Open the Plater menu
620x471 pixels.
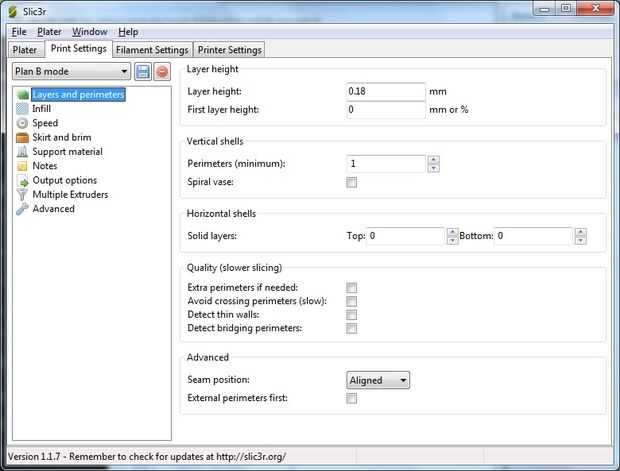49,32
